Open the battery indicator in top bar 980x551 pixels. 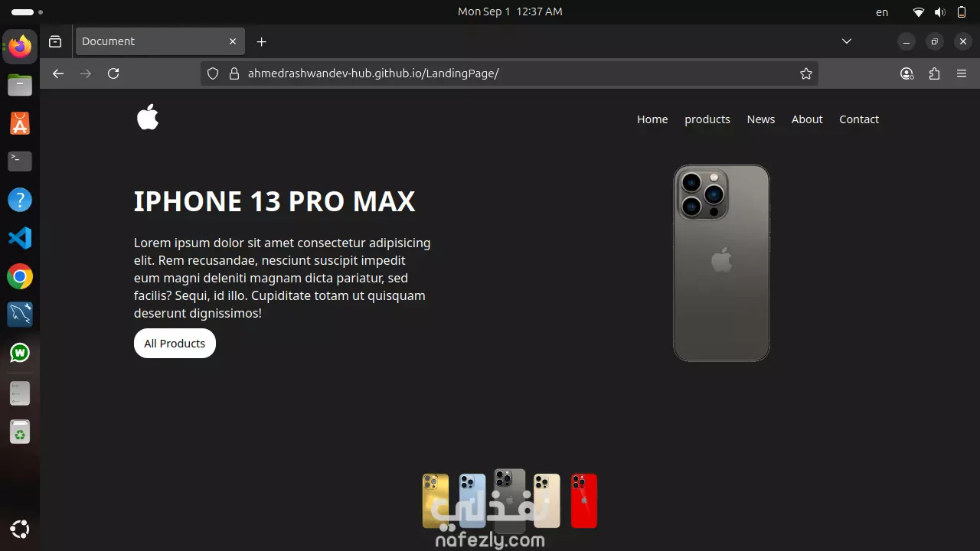click(962, 12)
